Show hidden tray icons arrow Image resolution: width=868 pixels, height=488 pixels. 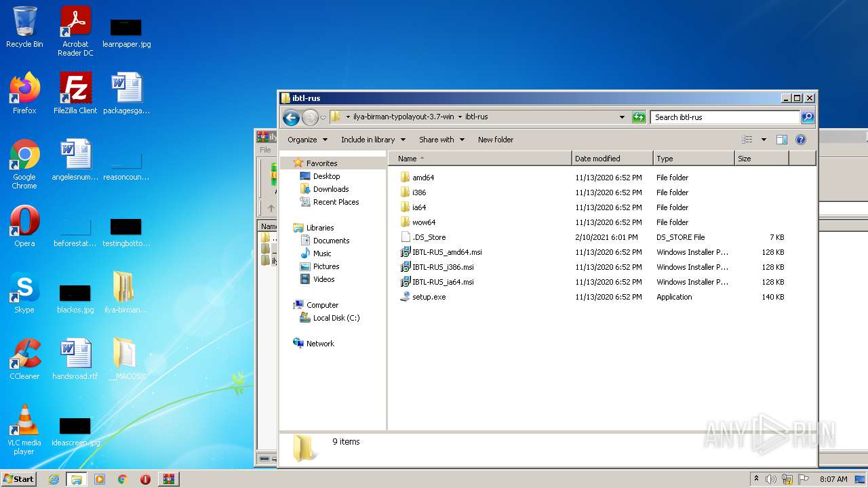(x=756, y=479)
